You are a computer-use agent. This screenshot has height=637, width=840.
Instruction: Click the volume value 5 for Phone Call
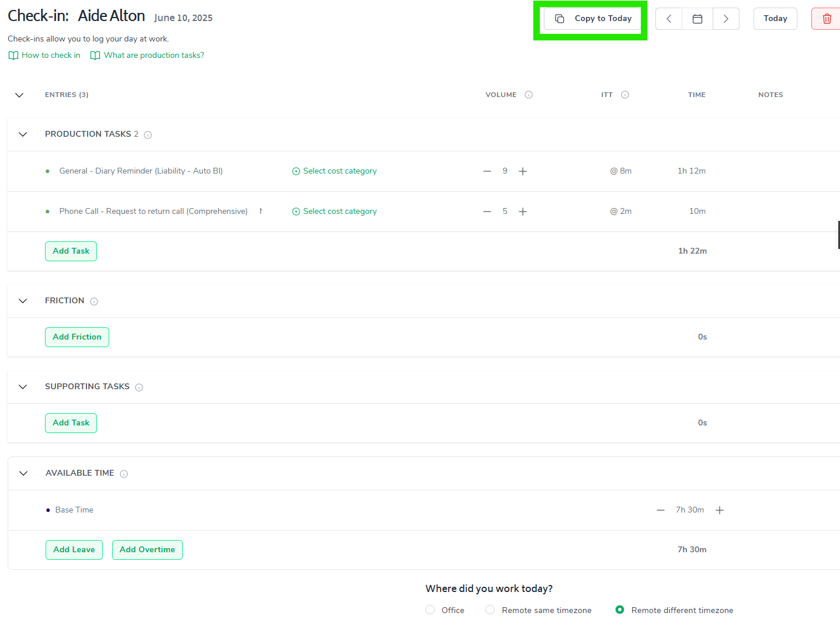(x=505, y=212)
